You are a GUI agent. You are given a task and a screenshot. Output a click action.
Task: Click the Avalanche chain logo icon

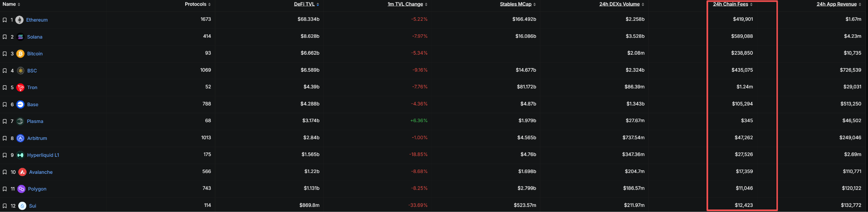pos(22,172)
